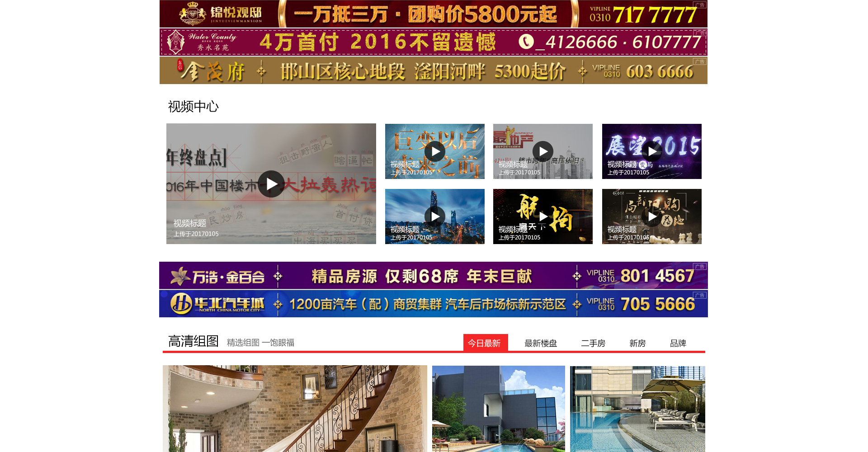This screenshot has height=452, width=868.
Task: Click the Water County 秀水名苑 banner
Action: pyautogui.click(x=433, y=42)
